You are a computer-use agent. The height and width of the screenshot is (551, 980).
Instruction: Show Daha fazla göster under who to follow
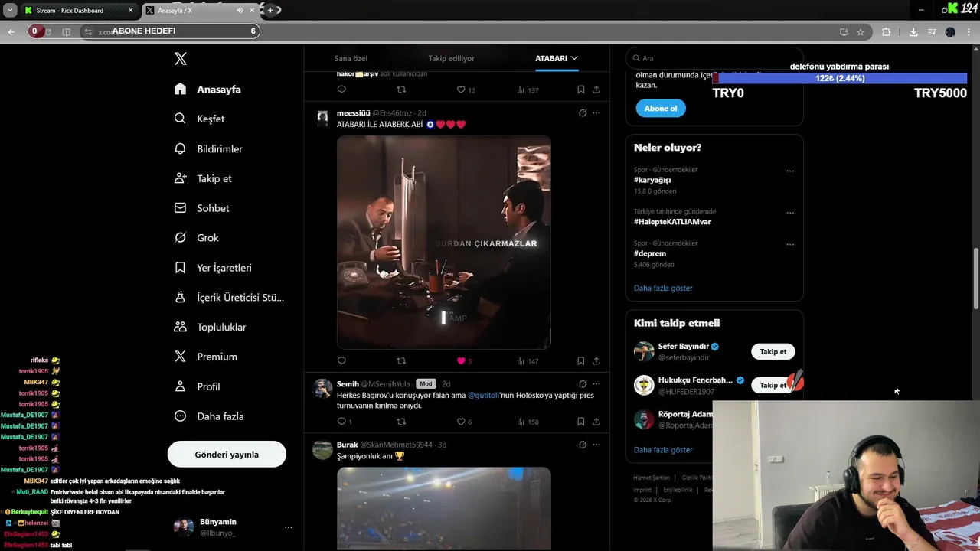[663, 450]
